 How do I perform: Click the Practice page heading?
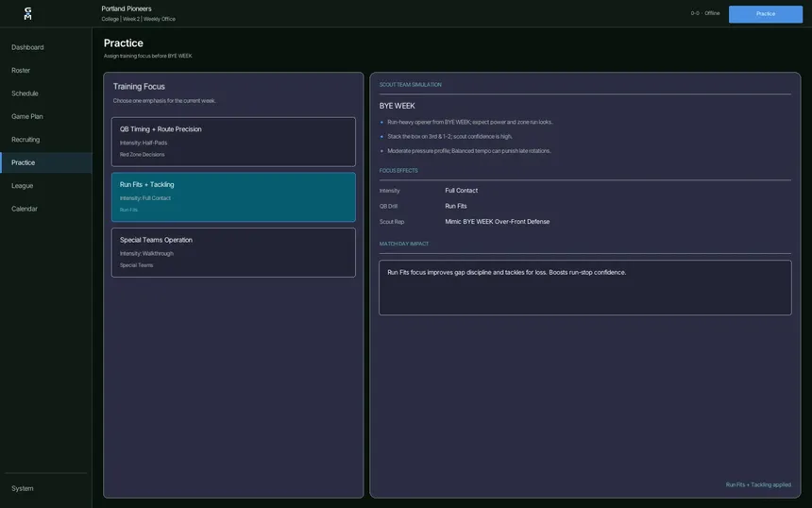(x=124, y=43)
